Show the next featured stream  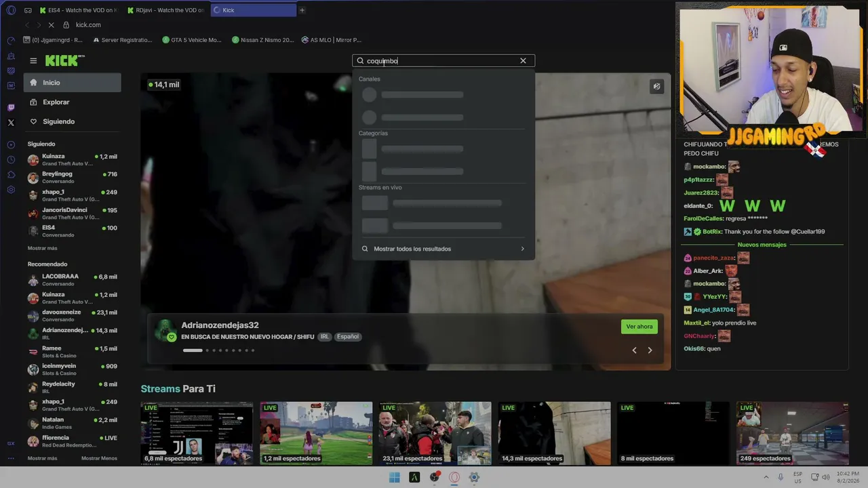(x=650, y=350)
